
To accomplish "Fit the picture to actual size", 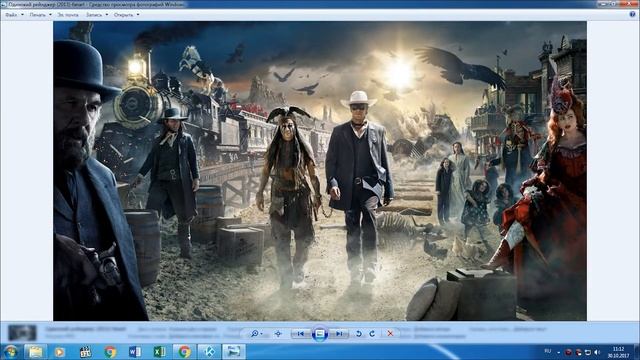I will 278,333.
